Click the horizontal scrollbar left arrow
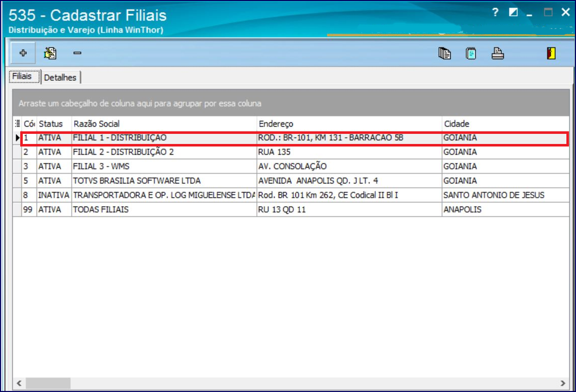This screenshot has height=392, width=576. pyautogui.click(x=19, y=383)
